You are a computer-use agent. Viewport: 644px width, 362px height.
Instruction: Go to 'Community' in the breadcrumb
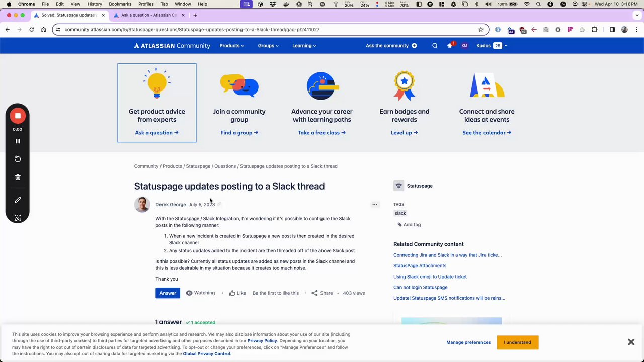pos(146,166)
